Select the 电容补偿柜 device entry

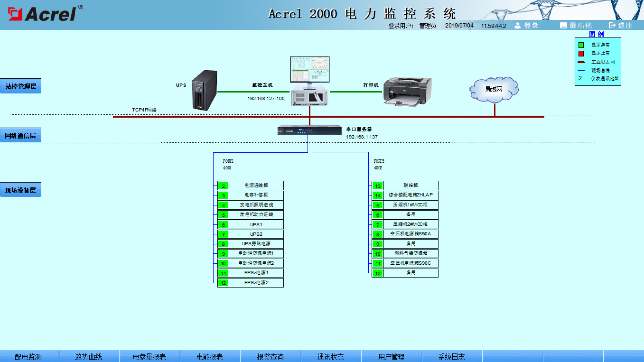click(x=256, y=195)
